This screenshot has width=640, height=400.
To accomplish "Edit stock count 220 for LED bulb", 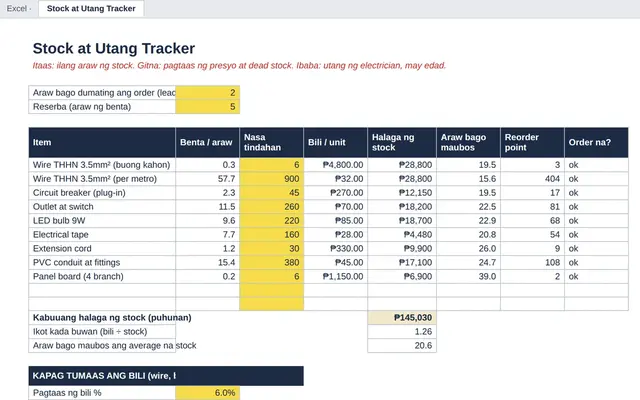I will pyautogui.click(x=271, y=220).
